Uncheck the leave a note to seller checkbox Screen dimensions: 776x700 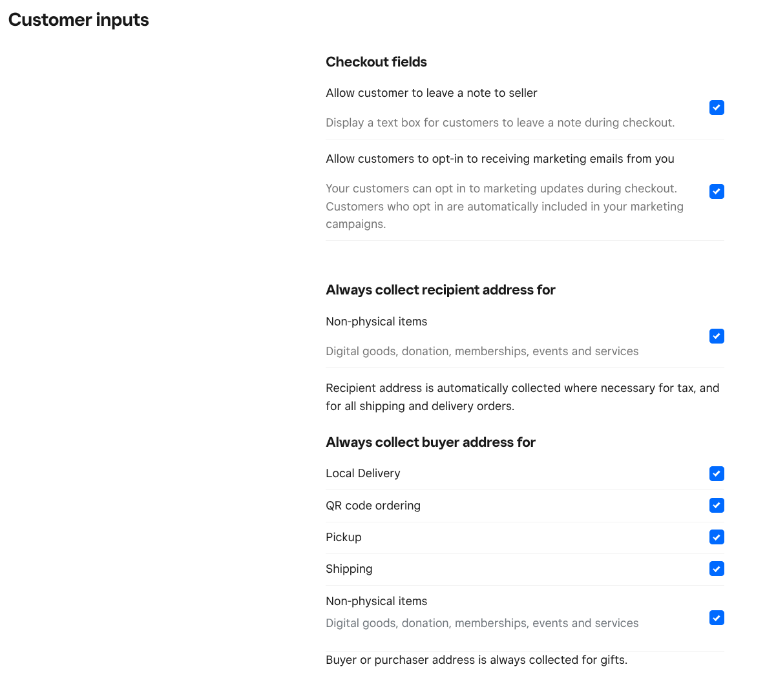[x=717, y=108]
